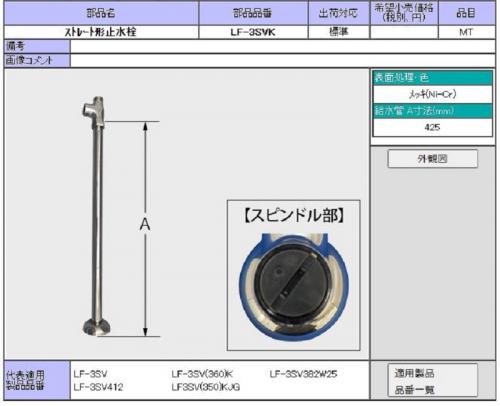Click the LF-3SV382W25 product number
Screen dimensions: 500x406
[x=303, y=374]
